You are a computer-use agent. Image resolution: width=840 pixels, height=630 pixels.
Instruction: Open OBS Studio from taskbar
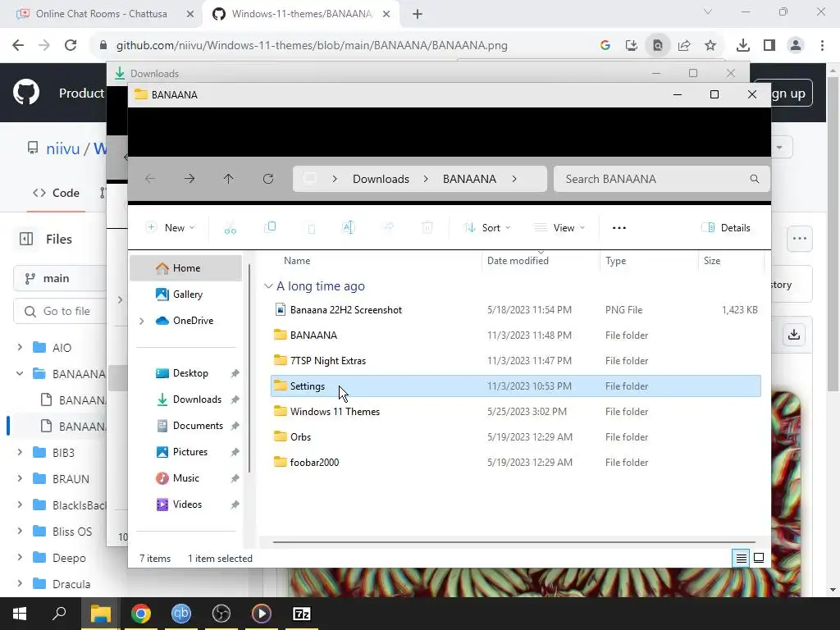(221, 614)
